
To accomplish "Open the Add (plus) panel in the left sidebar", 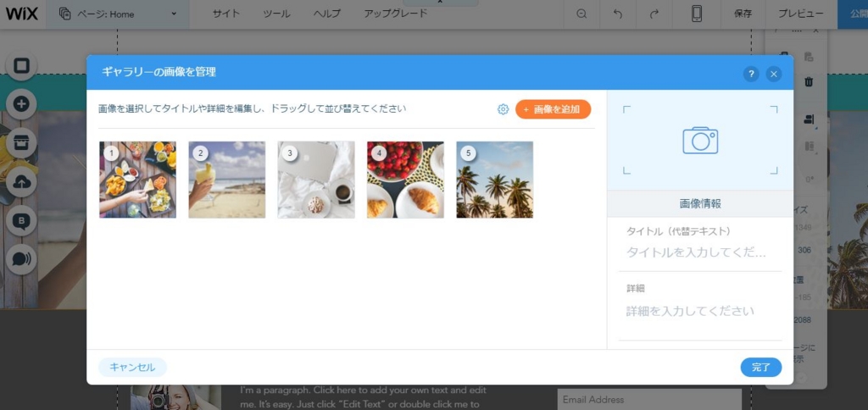I will [x=21, y=104].
